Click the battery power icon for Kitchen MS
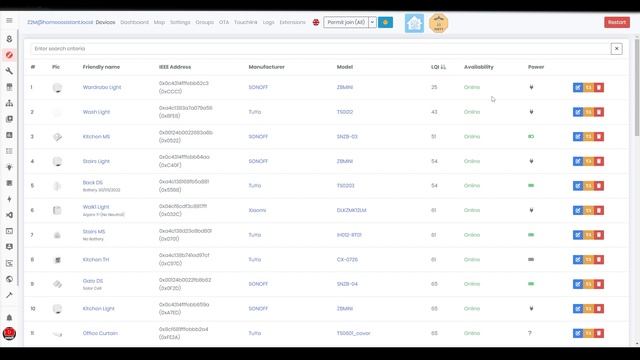This screenshot has width=640, height=360. tap(531, 136)
